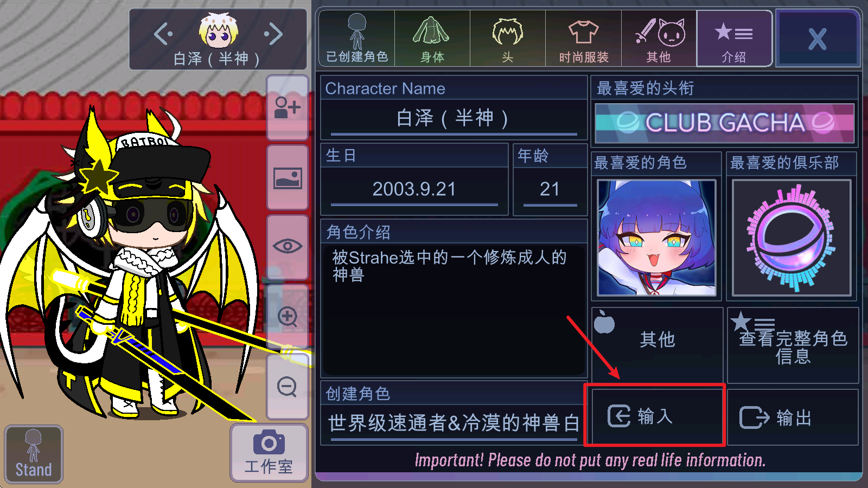
Task: Open the background image picker icon
Action: tap(288, 177)
